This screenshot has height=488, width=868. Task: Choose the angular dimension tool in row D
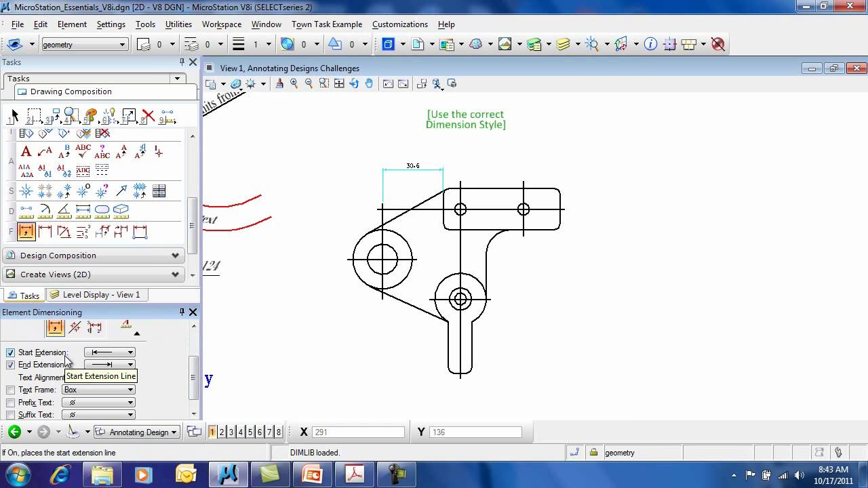64,210
